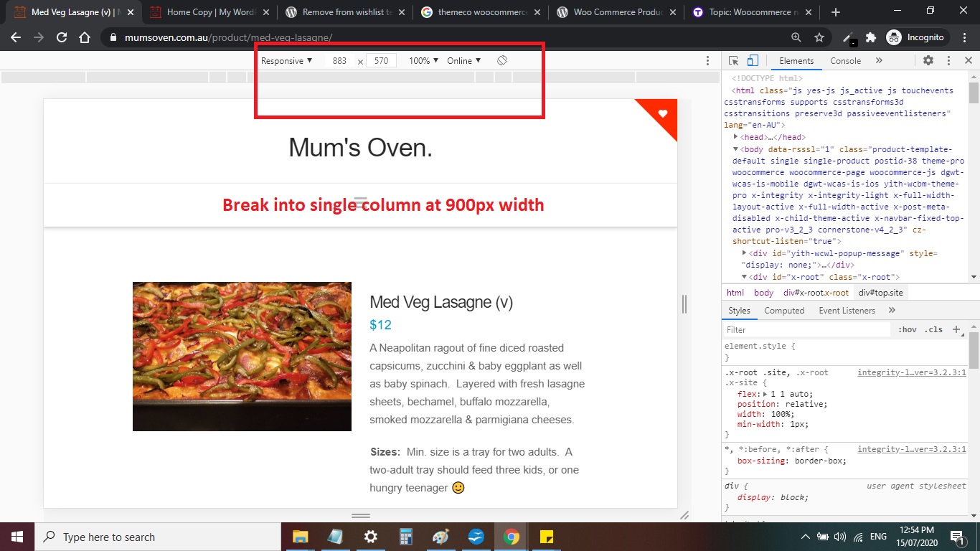Expand the yith-wcwl-popup-message div node
Viewport: 980px width, 551px height.
coord(745,253)
